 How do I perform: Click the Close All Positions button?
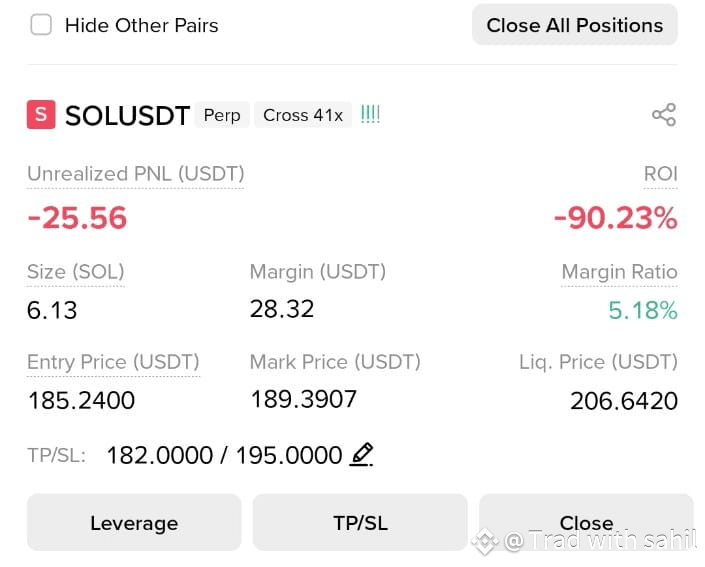[x=575, y=25]
